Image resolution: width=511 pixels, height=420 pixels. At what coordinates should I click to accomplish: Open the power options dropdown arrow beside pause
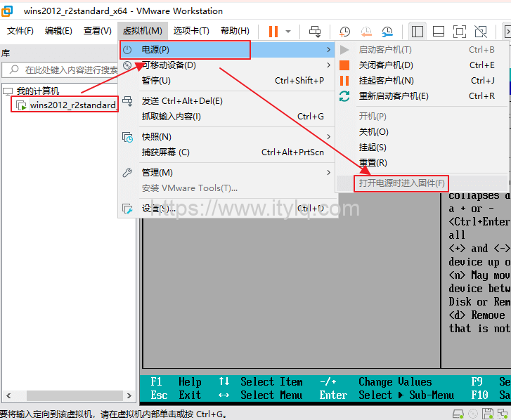tap(287, 32)
